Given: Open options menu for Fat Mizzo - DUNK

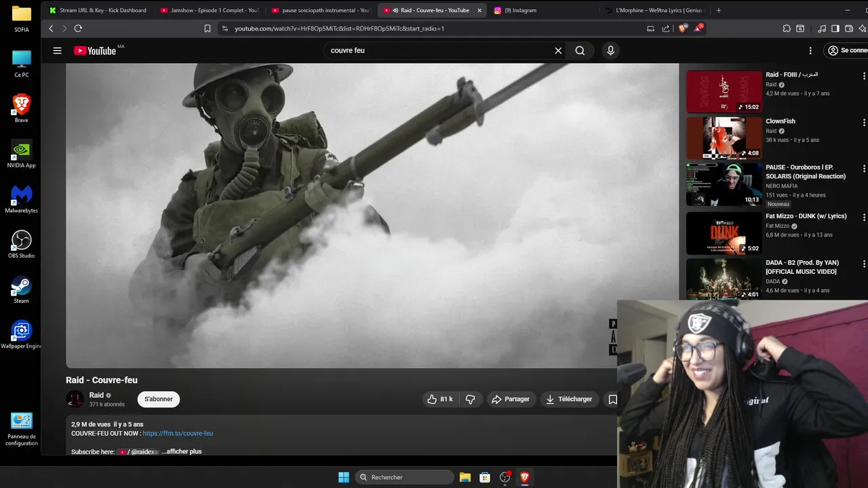Looking at the screenshot, I should coord(864,217).
